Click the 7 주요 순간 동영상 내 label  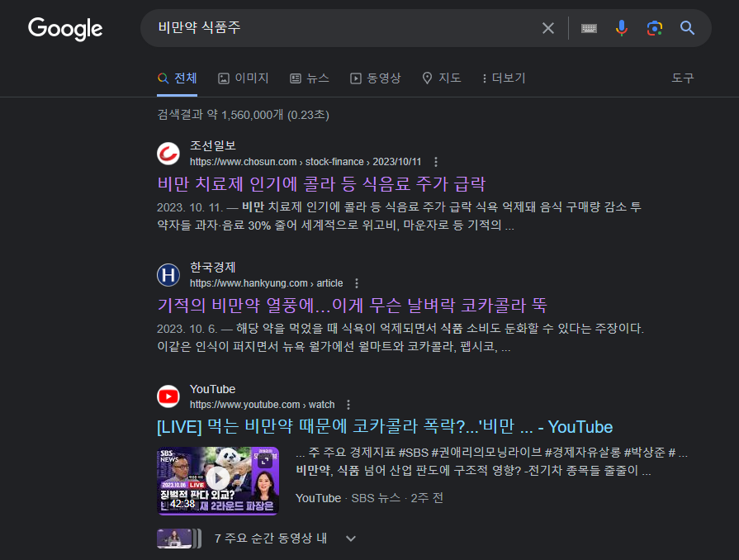(x=271, y=539)
